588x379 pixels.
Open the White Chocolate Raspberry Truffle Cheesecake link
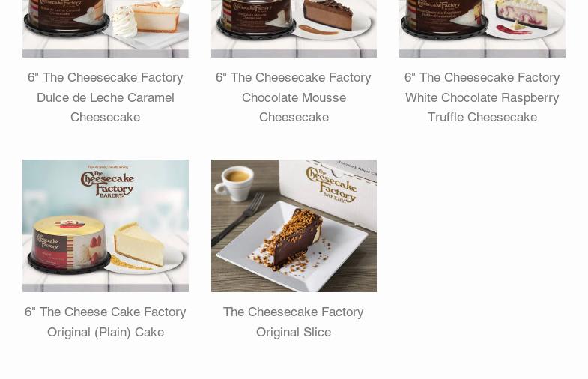click(482, 97)
